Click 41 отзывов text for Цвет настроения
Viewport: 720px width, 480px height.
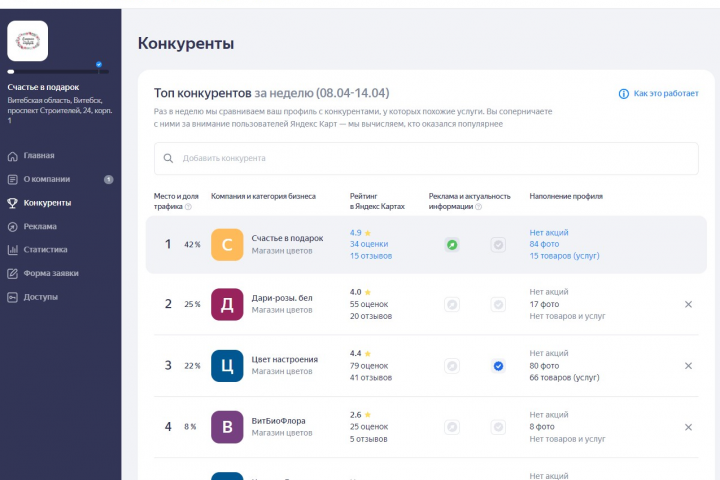tap(371, 378)
